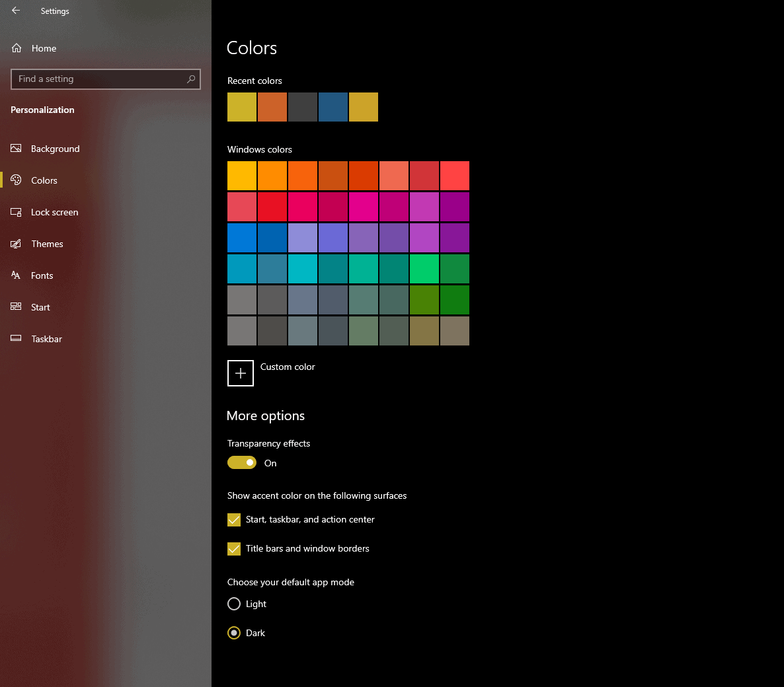784x687 pixels.
Task: Pick the dark gray recent color
Action: coord(303,107)
